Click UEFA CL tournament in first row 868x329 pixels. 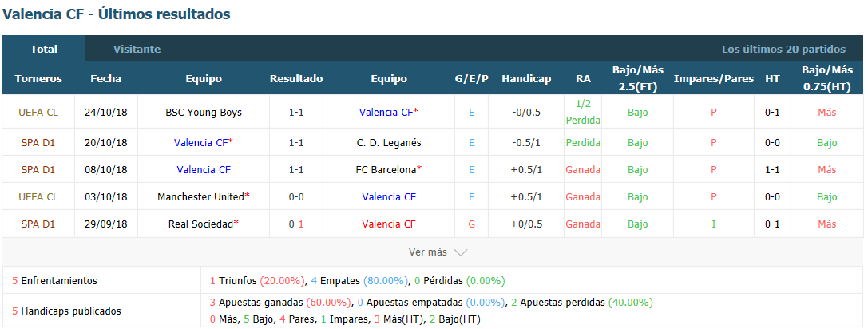click(x=38, y=112)
